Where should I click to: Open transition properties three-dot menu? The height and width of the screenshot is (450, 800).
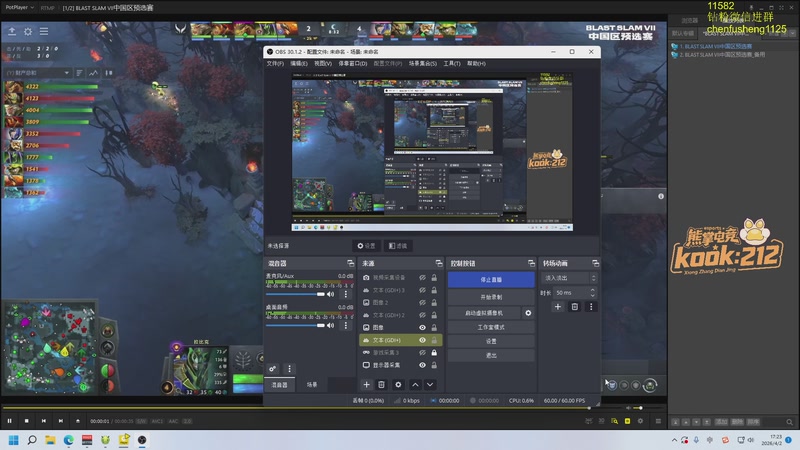(591, 307)
